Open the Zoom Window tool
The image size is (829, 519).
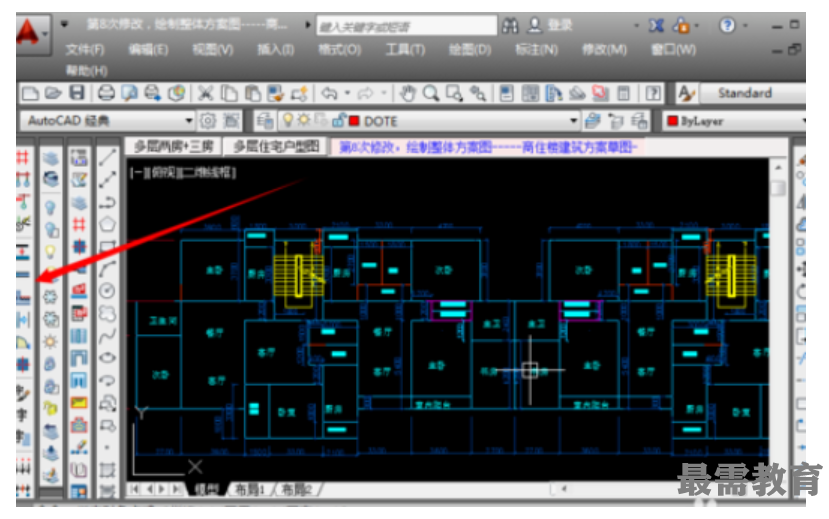454,94
